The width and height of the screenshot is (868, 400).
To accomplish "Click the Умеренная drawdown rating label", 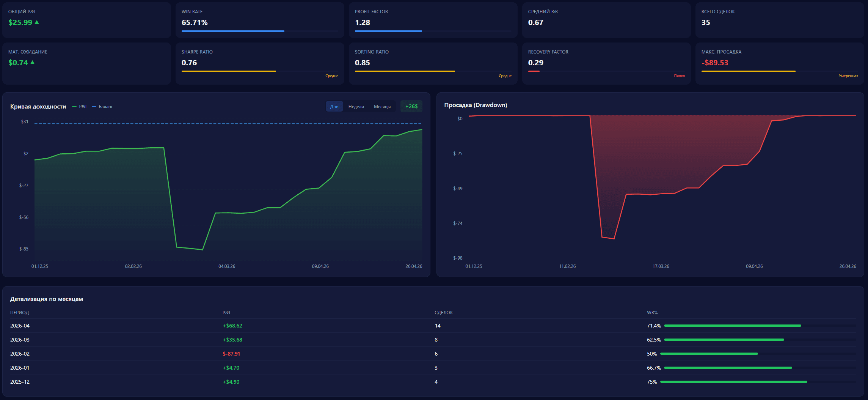I will coord(848,76).
